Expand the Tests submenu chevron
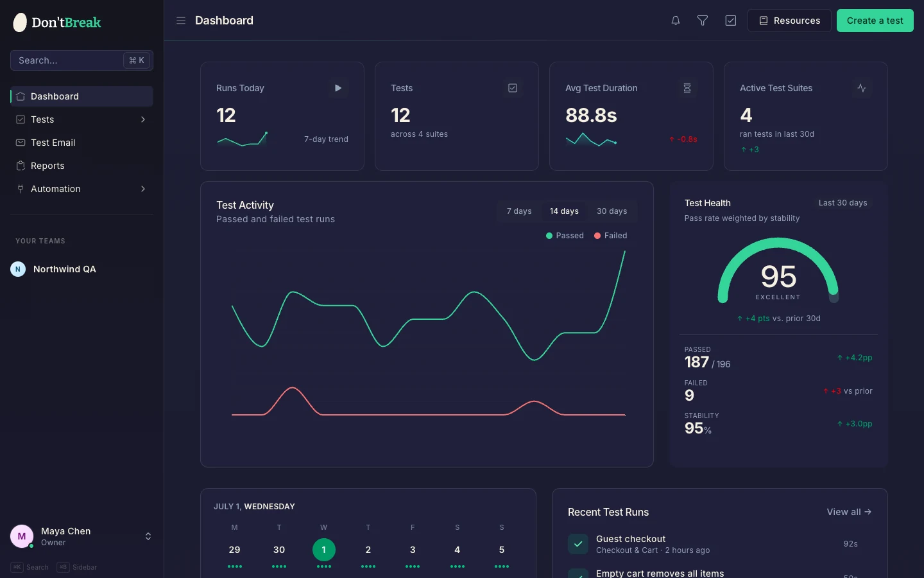Image resolution: width=924 pixels, height=578 pixels. pos(143,119)
